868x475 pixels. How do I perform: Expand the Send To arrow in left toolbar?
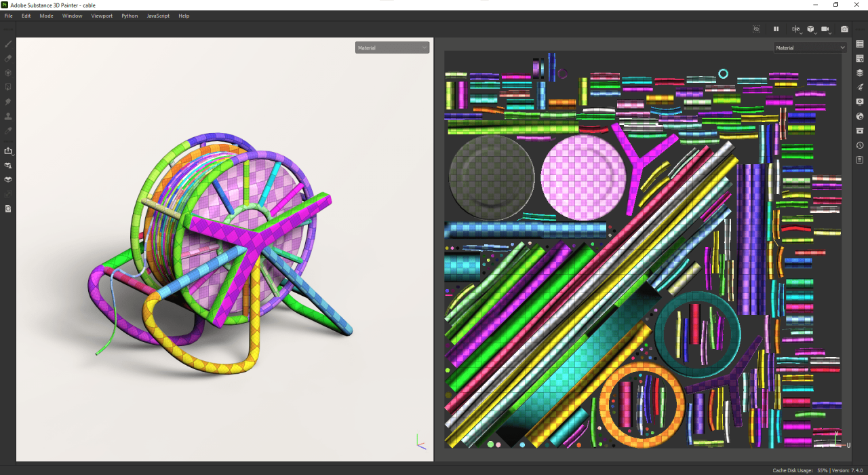pos(13,154)
